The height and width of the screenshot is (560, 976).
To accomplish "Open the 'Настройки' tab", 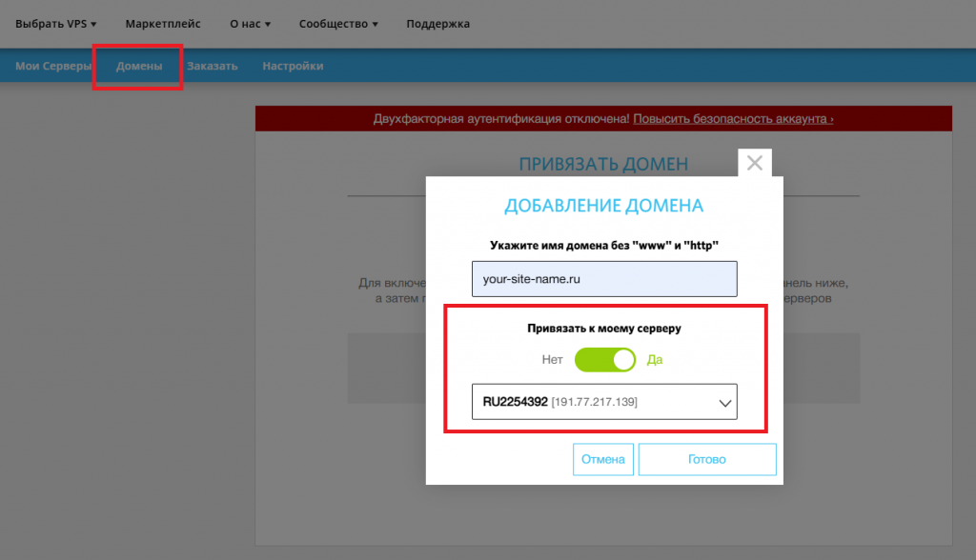I will [x=293, y=66].
